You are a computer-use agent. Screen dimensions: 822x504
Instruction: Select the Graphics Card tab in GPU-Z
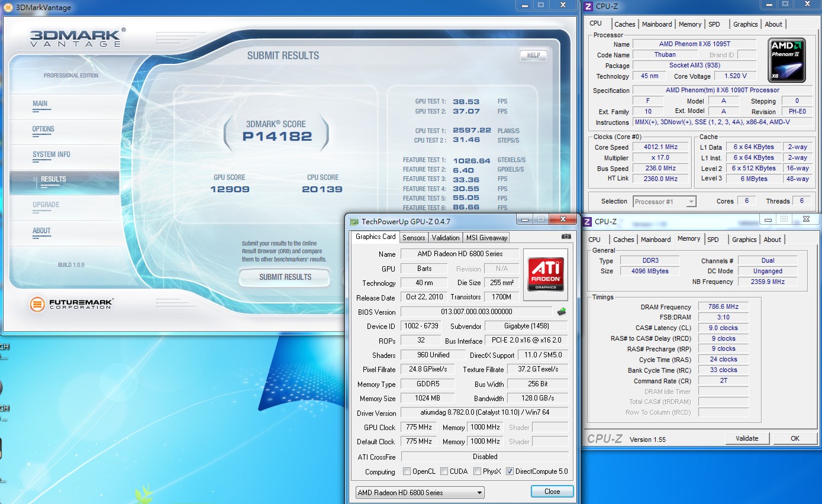375,237
